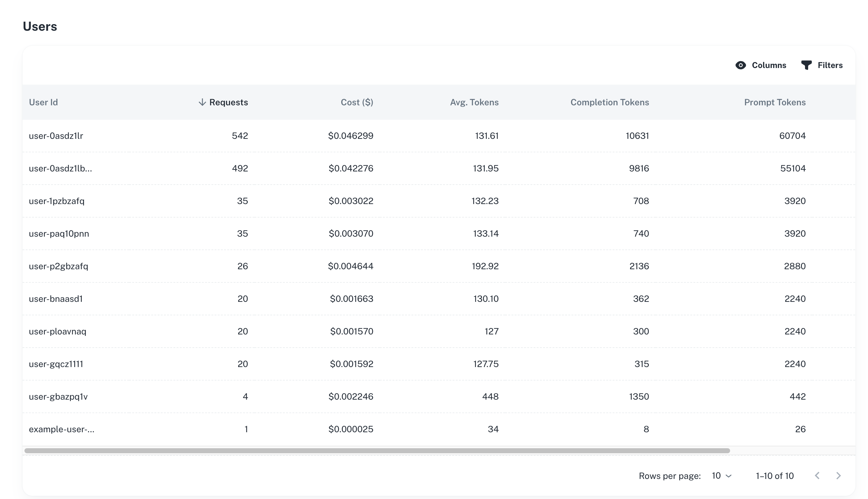Select the user-1pzbzafq row

pyautogui.click(x=57, y=201)
